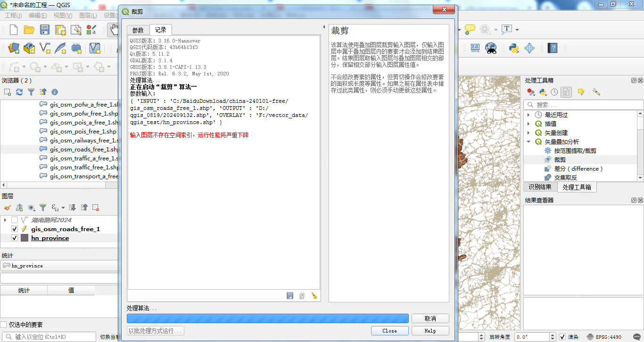
Task: Click the hn_province layer color swatch
Action: pos(24,238)
